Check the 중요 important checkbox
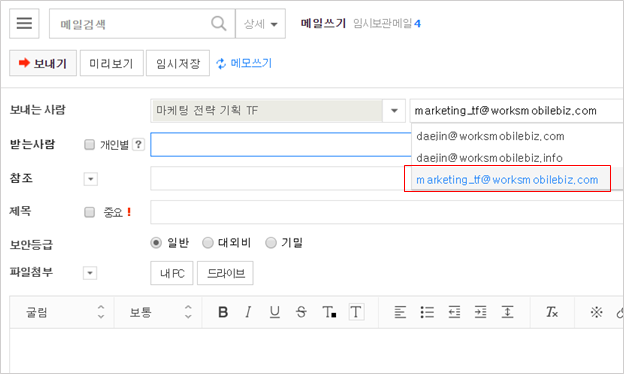The width and height of the screenshot is (624, 374). point(90,212)
